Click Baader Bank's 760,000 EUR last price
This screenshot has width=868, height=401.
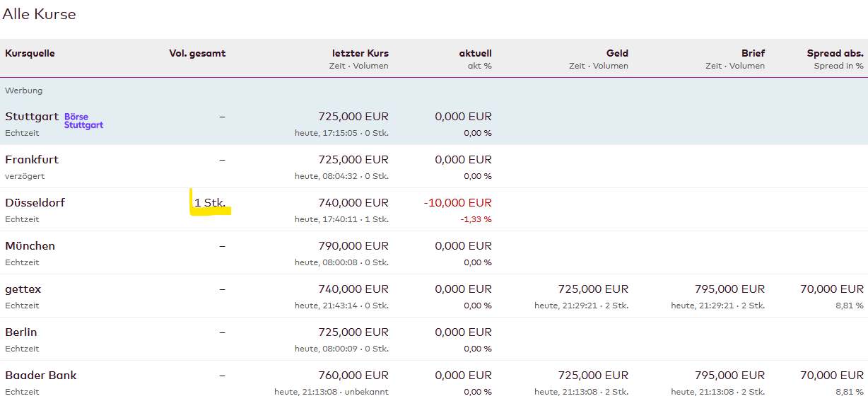353,376
